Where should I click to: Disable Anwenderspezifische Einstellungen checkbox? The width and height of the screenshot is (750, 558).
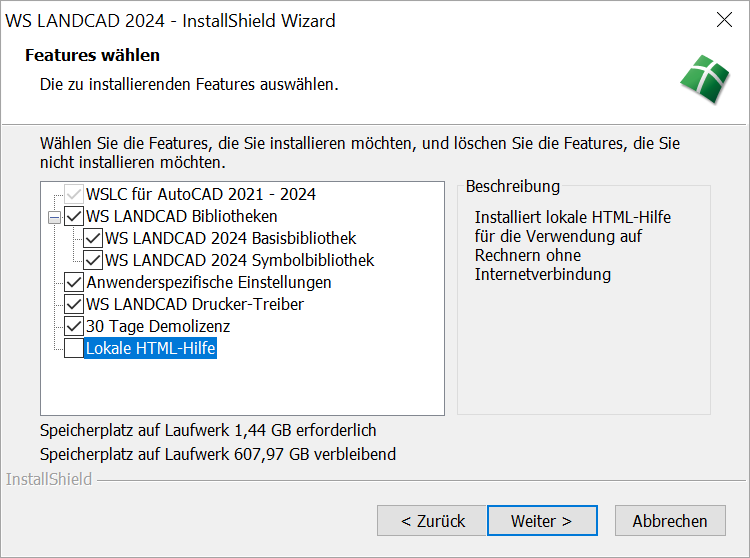74,282
